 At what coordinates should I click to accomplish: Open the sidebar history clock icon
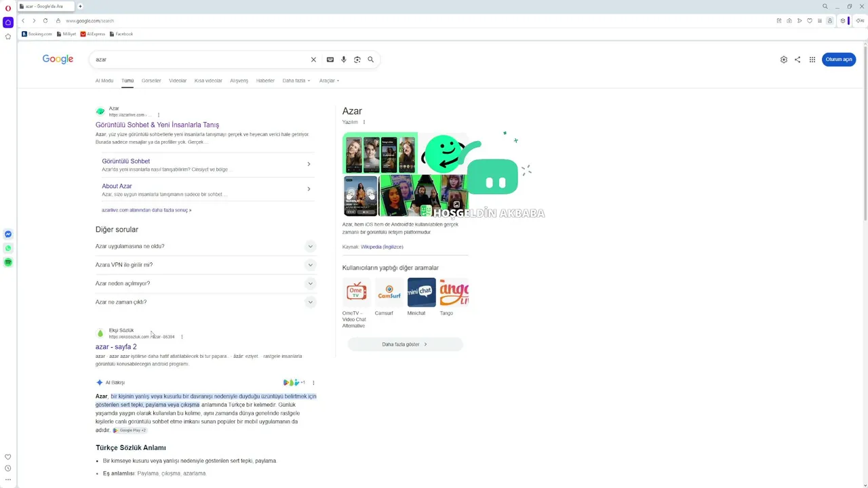8,468
